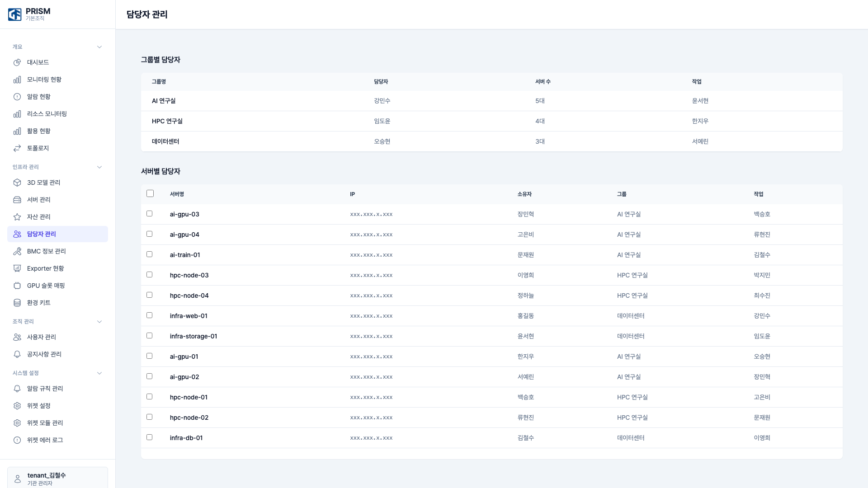The image size is (868, 488).
Task: Click the tenant_김철수 user avatar icon
Action: [18, 479]
